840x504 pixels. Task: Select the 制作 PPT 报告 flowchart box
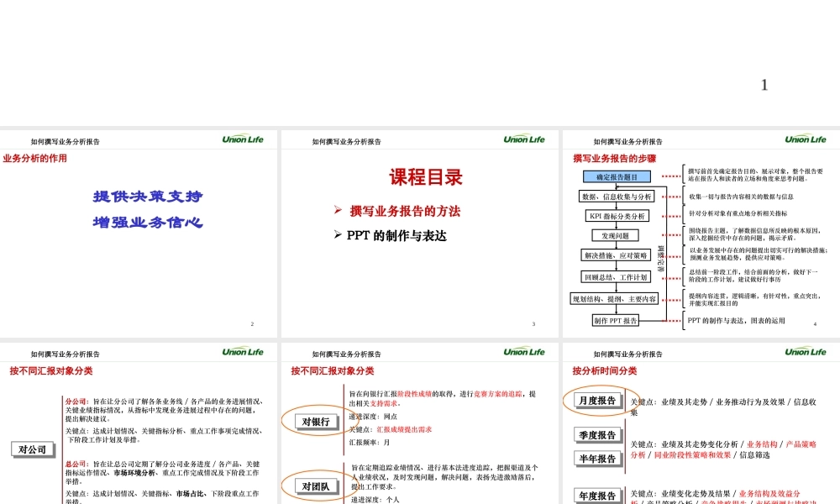(616, 321)
